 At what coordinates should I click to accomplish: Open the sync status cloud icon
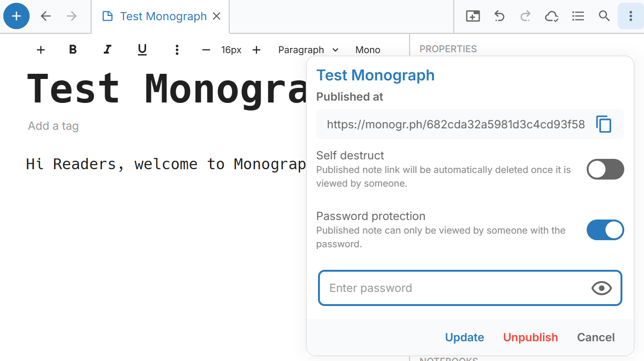[551, 16]
